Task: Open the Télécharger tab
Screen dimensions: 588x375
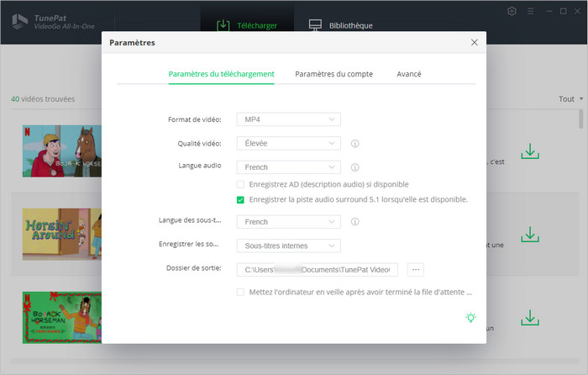Action: click(x=247, y=25)
